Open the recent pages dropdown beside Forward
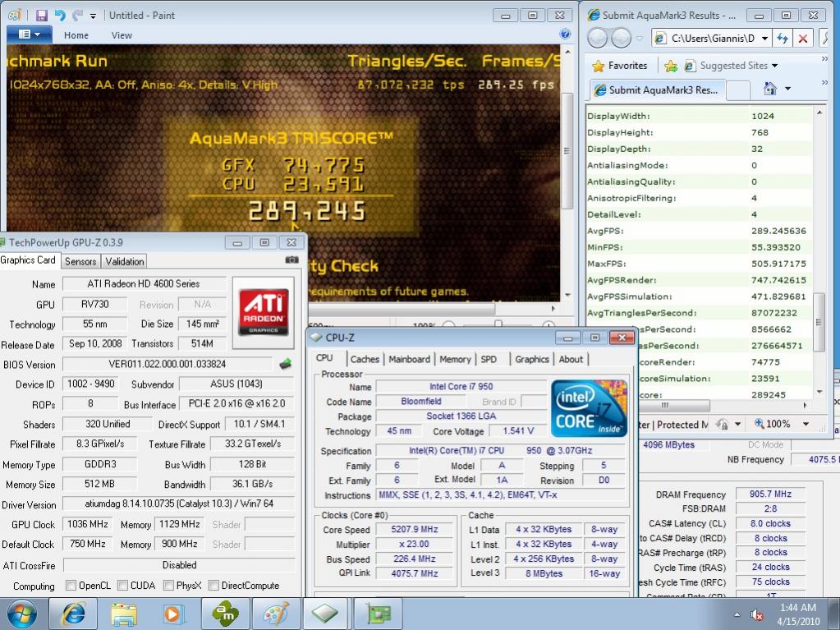Screen dimensions: 840x630 639,38
